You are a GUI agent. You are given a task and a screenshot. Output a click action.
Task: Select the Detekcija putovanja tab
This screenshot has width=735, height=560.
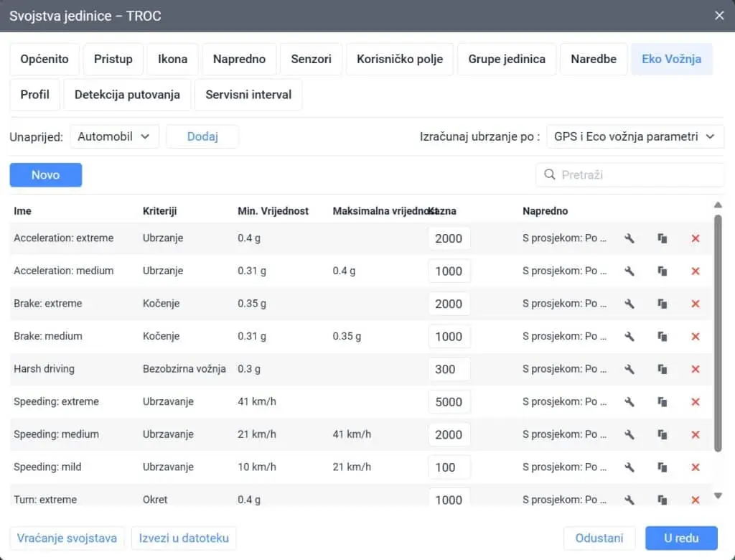click(x=127, y=95)
